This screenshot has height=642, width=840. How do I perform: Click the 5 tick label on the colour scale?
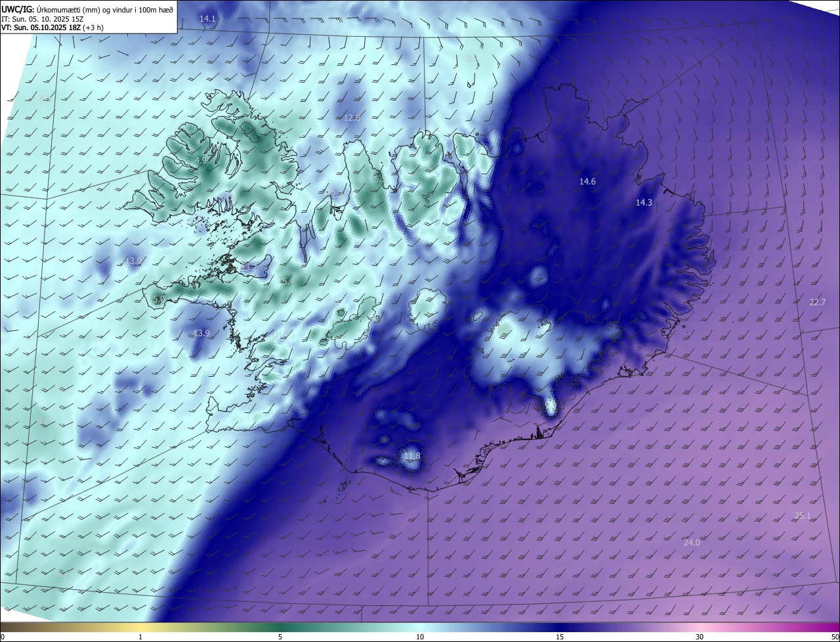click(x=280, y=637)
